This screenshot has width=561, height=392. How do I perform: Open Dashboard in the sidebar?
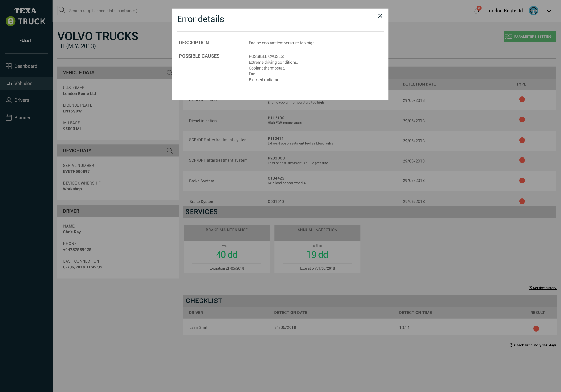[x=26, y=66]
